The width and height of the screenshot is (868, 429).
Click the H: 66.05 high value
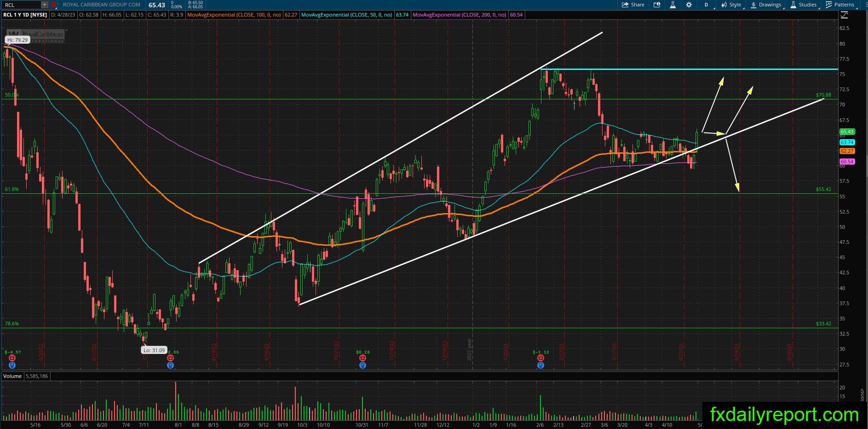(x=112, y=15)
